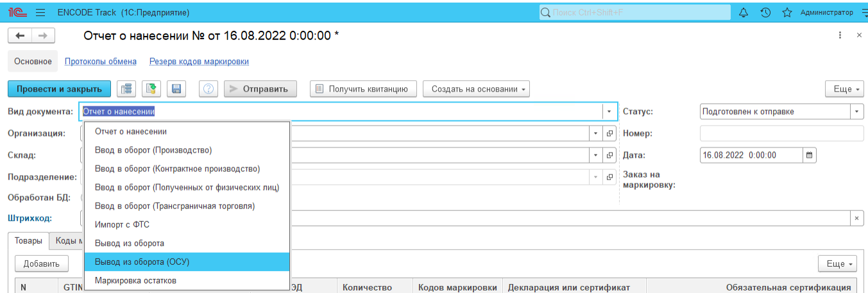Click the post document icon
868x293 pixels.
[x=151, y=89]
